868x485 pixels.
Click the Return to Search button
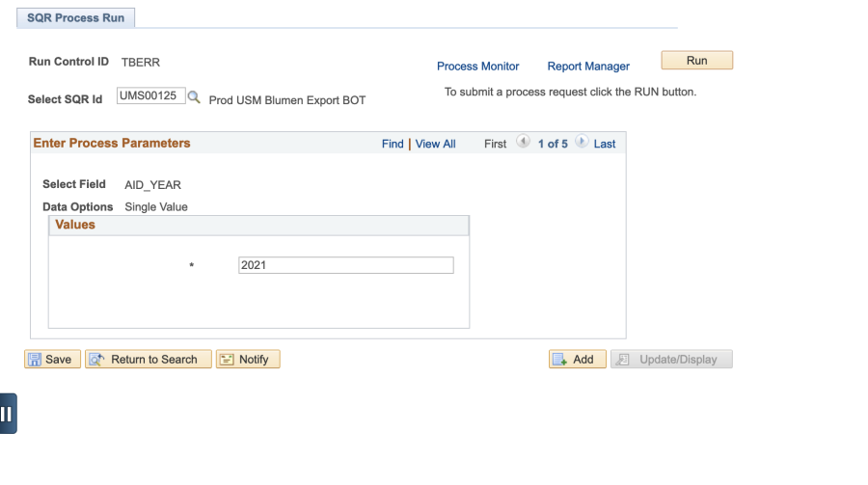click(x=149, y=360)
